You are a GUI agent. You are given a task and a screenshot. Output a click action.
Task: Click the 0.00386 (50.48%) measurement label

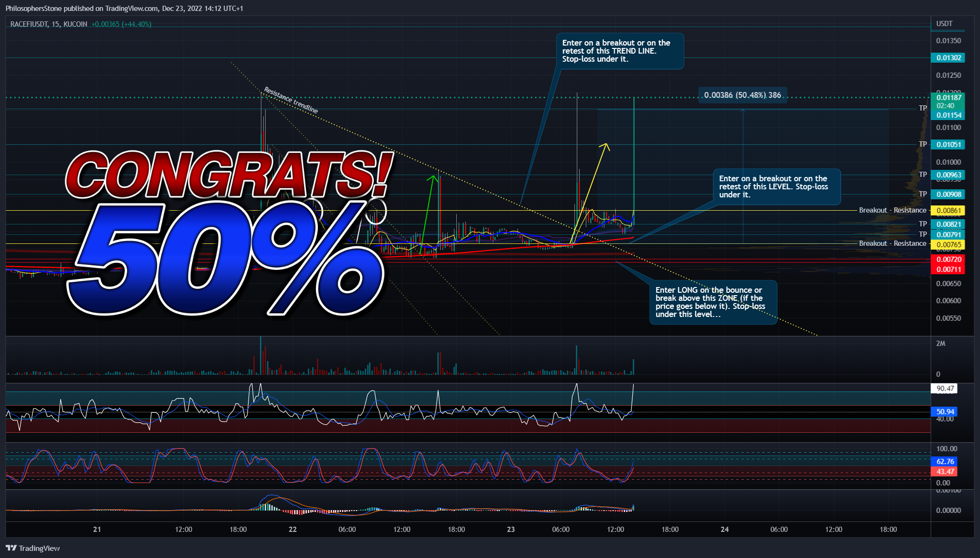[742, 95]
